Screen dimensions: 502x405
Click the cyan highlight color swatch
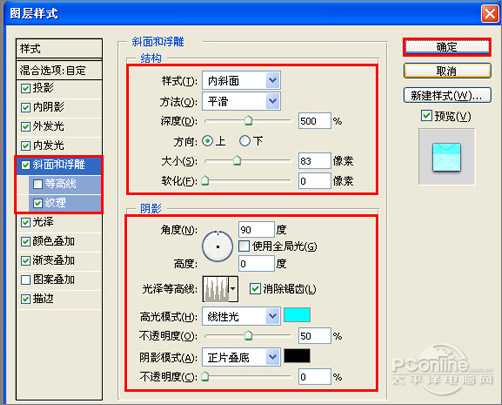[297, 315]
